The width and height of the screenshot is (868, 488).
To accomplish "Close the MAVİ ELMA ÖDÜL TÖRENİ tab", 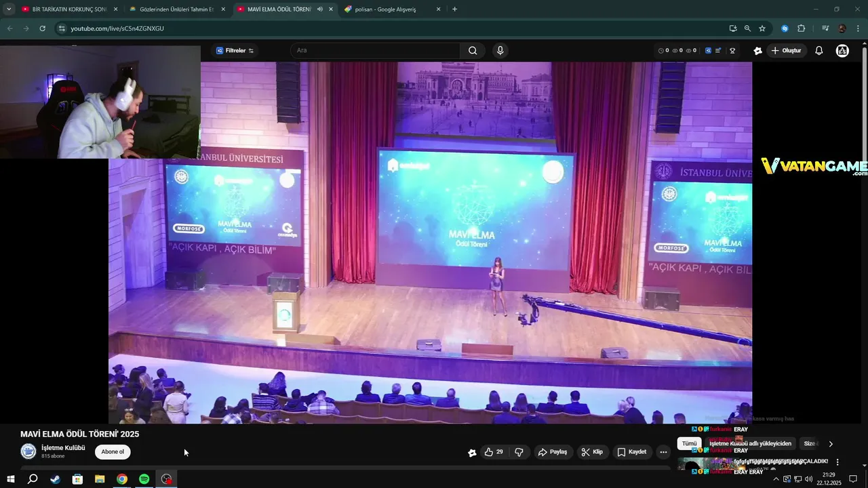I will (330, 9).
